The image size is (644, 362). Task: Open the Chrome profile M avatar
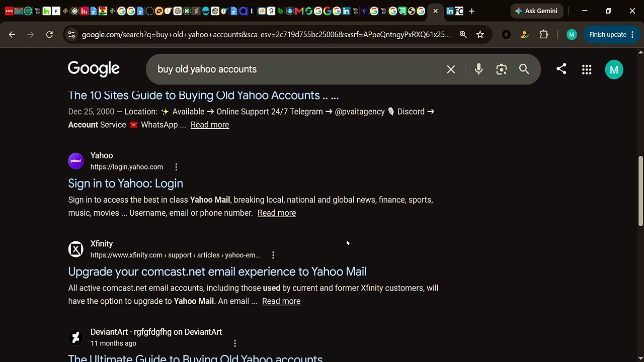tap(571, 35)
